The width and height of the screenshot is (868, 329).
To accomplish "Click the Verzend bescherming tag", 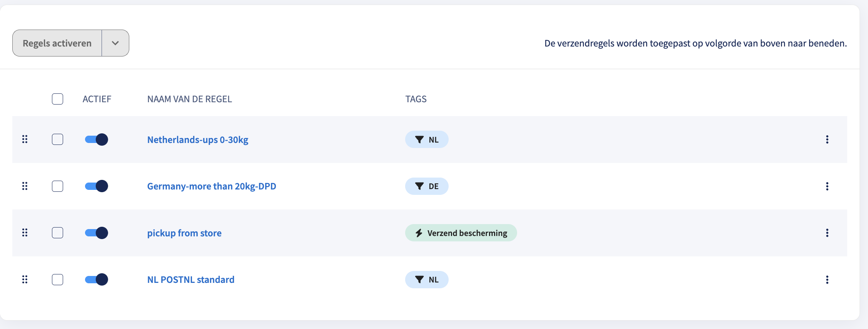I will coord(461,233).
